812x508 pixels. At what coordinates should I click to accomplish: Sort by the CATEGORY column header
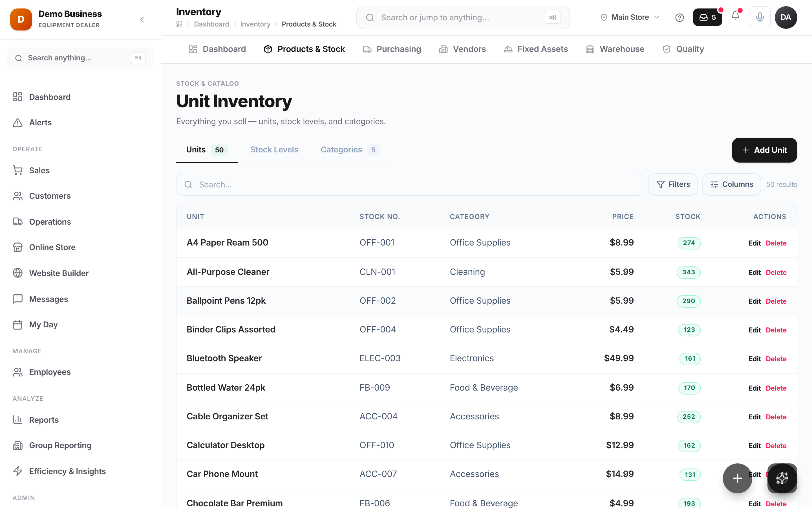click(469, 217)
